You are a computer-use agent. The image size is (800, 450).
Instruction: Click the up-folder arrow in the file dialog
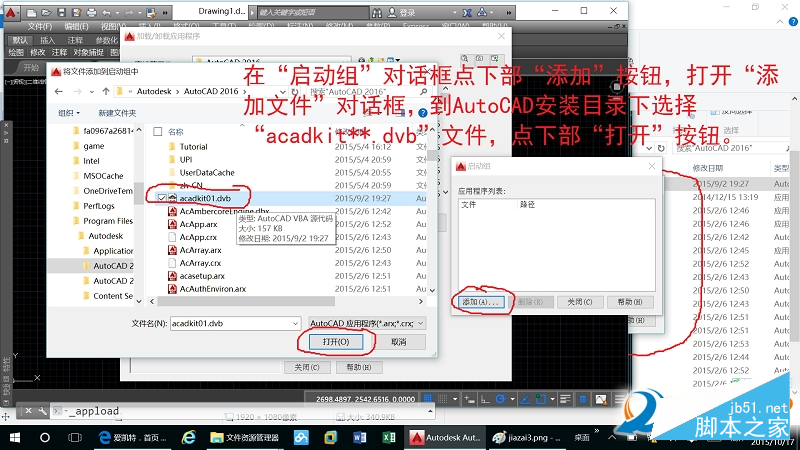106,91
